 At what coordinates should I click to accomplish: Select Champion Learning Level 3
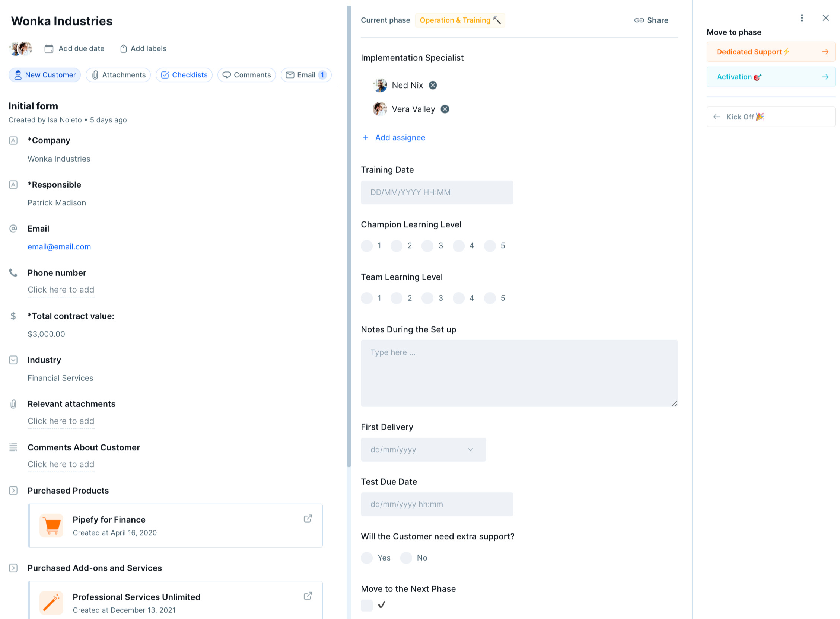[x=427, y=246]
